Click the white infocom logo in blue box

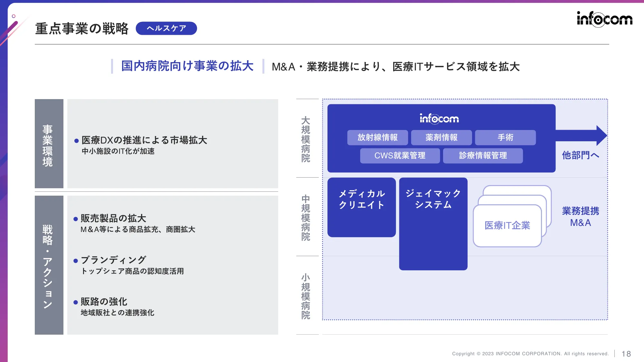[439, 119]
